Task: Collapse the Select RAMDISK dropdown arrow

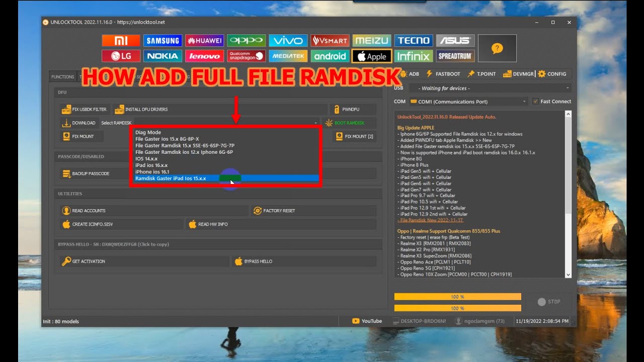Action: (316, 123)
